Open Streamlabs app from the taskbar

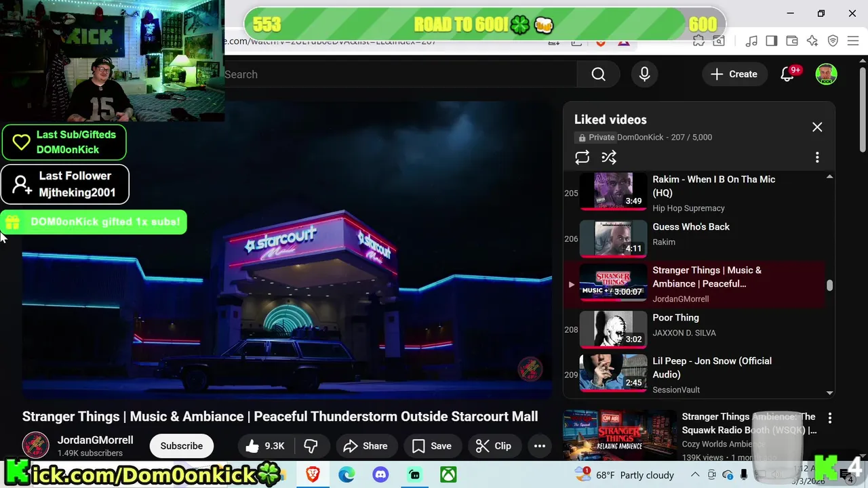coord(414,475)
